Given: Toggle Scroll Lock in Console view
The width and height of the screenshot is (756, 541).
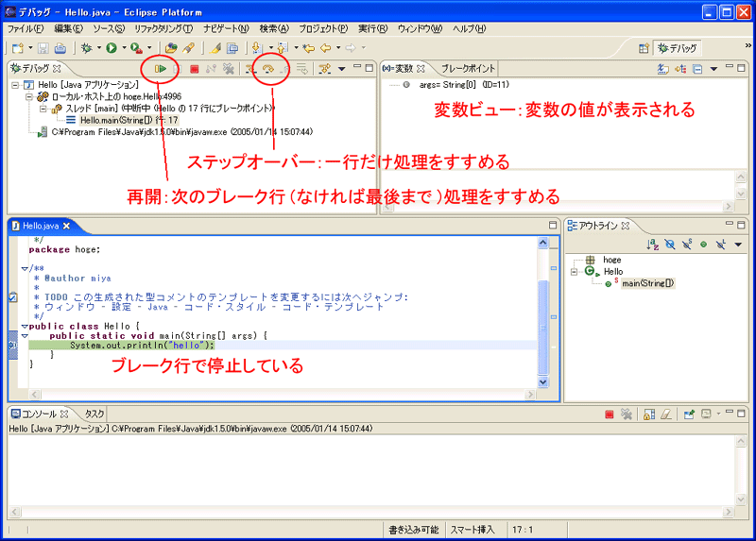Looking at the screenshot, I should tap(649, 414).
